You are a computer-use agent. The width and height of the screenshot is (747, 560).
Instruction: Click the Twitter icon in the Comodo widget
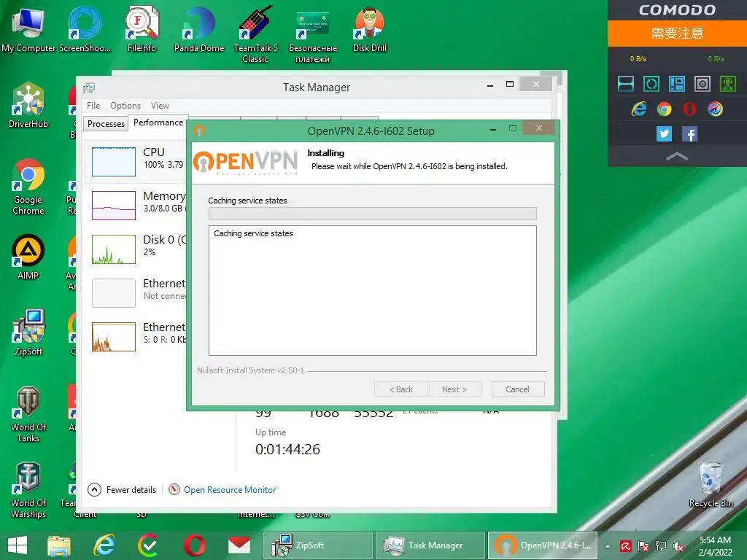click(x=664, y=134)
